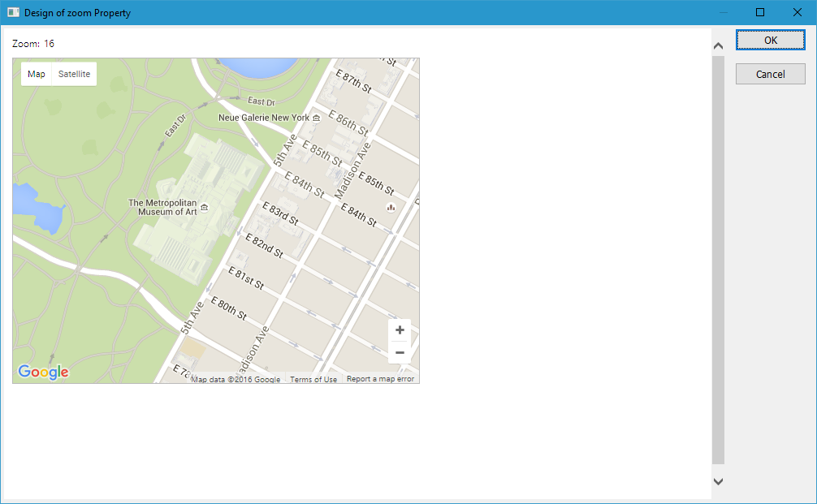Image resolution: width=817 pixels, height=504 pixels.
Task: Click the E 83rd St street label
Action: pos(280,214)
